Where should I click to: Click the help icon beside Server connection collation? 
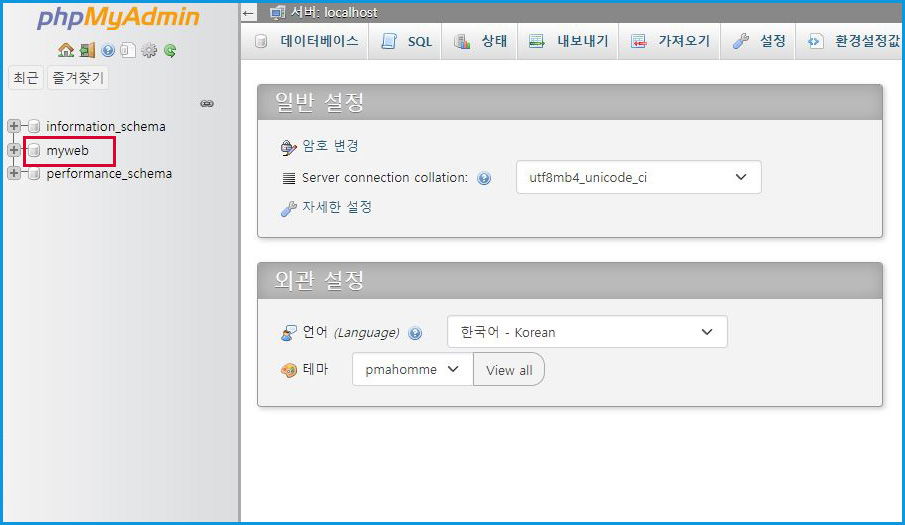tap(484, 178)
